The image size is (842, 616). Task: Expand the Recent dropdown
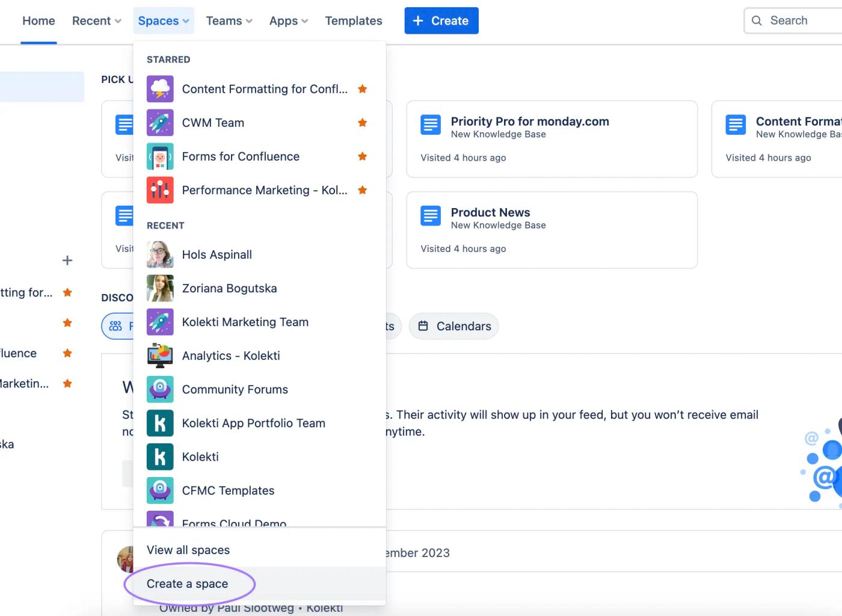click(x=97, y=20)
